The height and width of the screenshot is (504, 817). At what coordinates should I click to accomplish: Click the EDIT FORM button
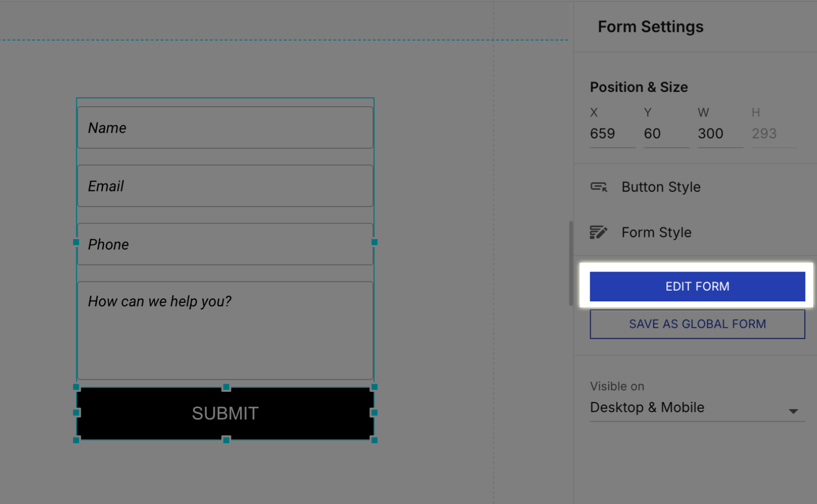[697, 286]
